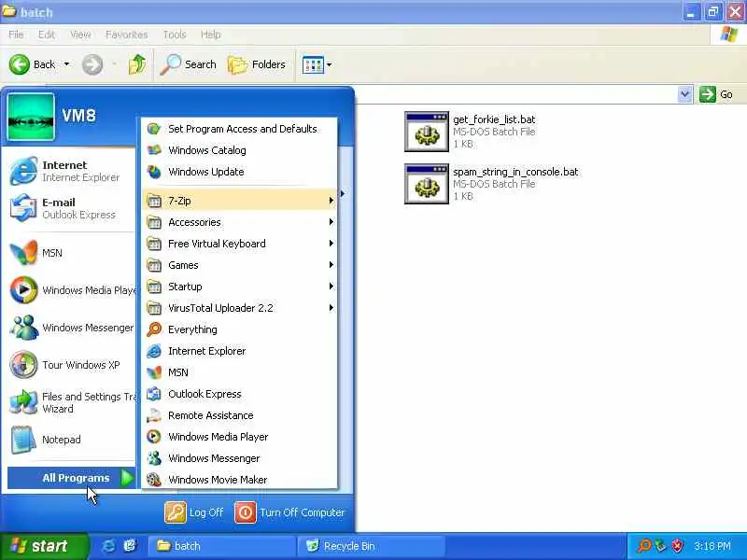The image size is (747, 560).
Task: Launch Internet Explorer from All Programs list
Action: 240,351
